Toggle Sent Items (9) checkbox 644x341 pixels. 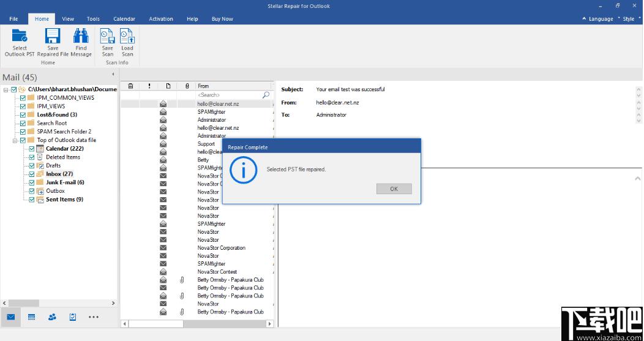(x=32, y=200)
